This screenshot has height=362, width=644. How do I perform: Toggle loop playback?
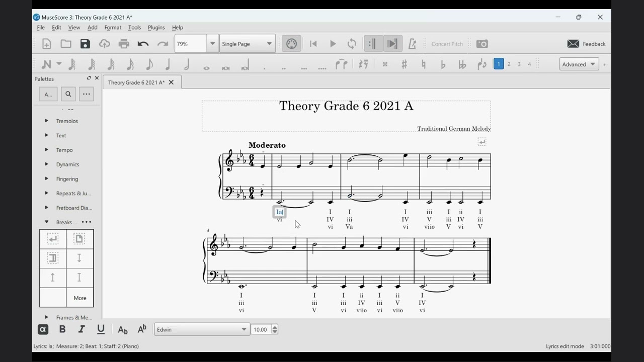pyautogui.click(x=352, y=44)
